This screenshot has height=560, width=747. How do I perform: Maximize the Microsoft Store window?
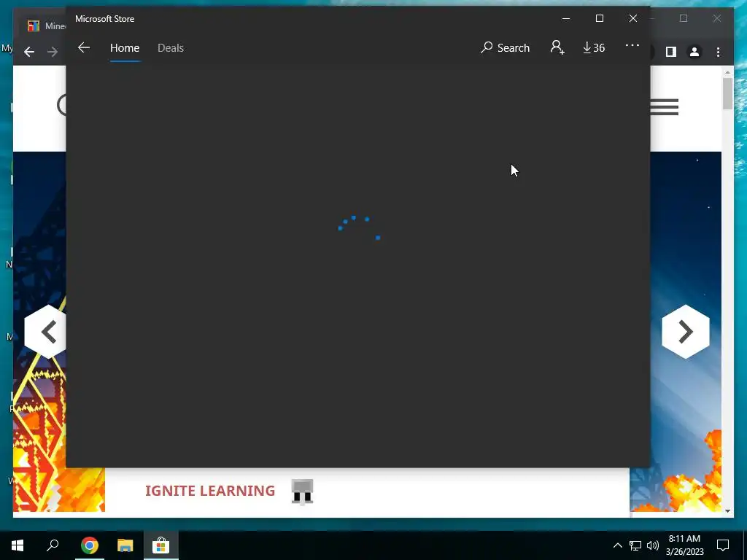click(x=600, y=18)
